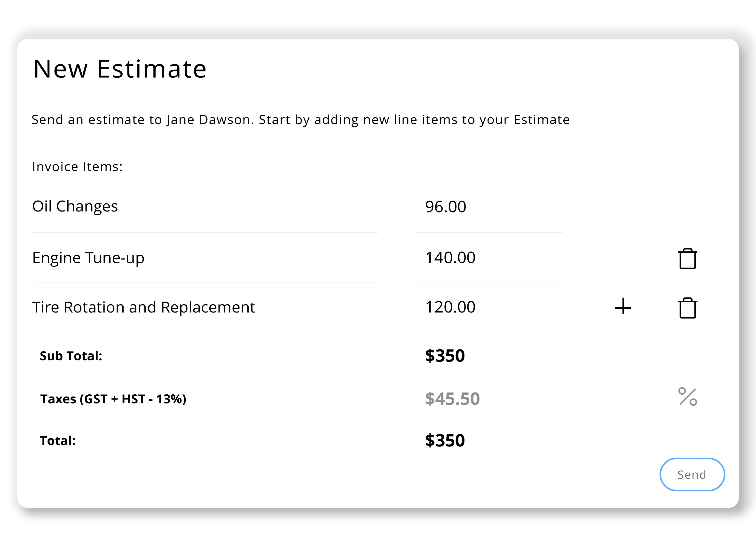Edit the Oil Changes item name field
The width and height of the screenshot is (756, 547).
click(x=205, y=207)
